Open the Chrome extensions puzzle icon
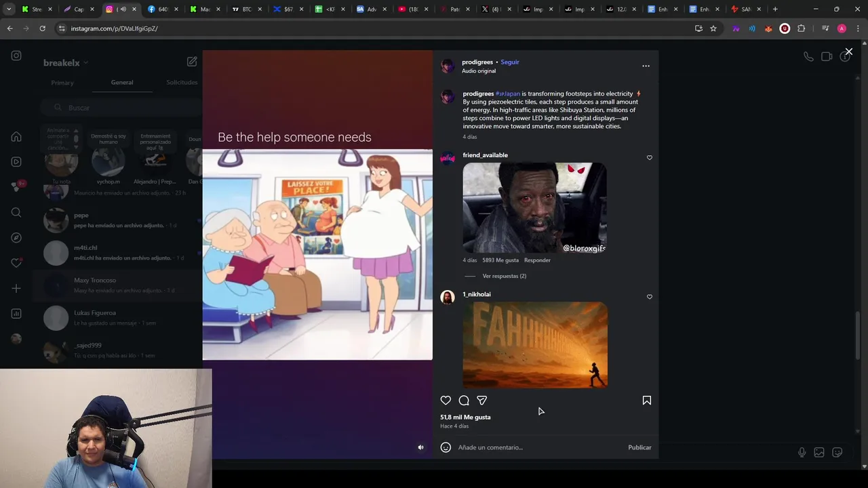This screenshot has height=488, width=868. point(802,28)
